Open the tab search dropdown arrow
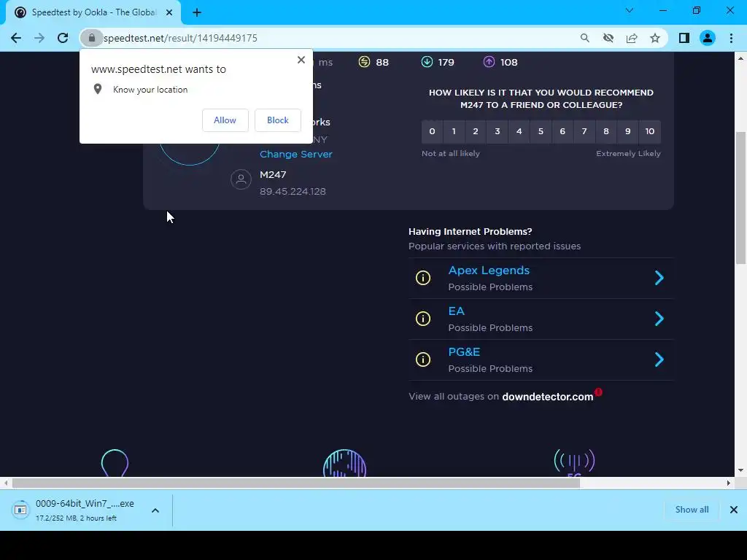This screenshot has width=747, height=560. coord(630,10)
